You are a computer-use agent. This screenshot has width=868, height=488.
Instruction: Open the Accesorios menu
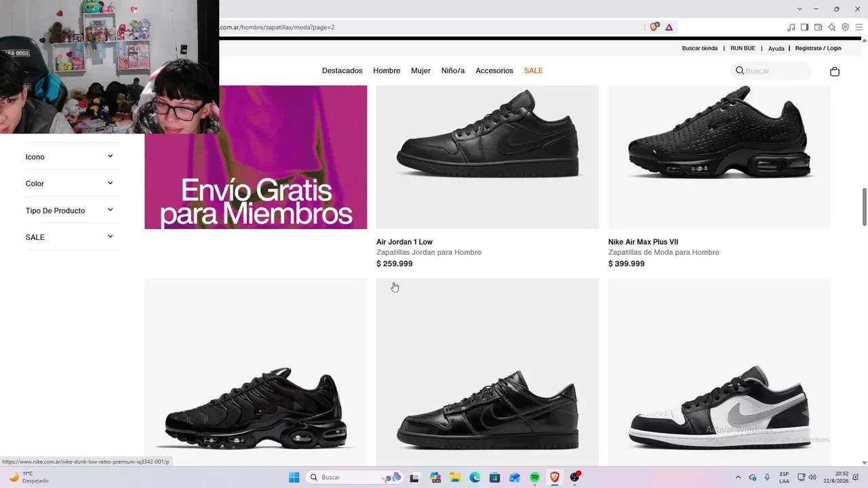[x=494, y=70]
